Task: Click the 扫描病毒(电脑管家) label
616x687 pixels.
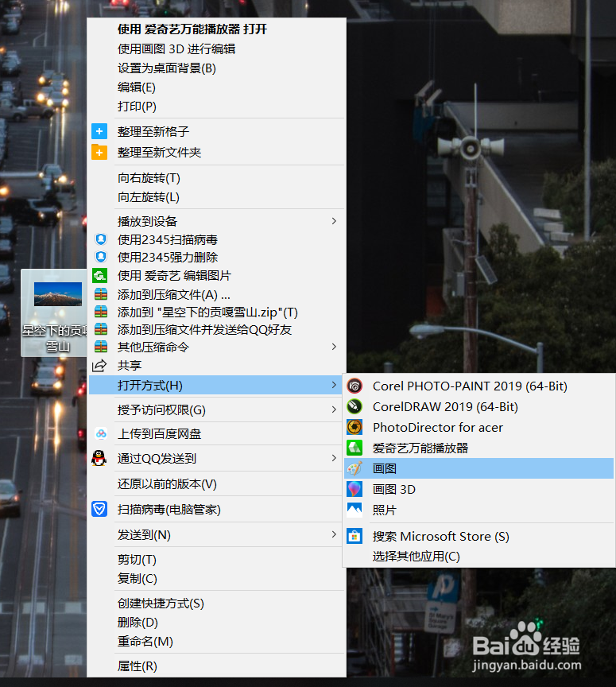Action: pyautogui.click(x=169, y=509)
